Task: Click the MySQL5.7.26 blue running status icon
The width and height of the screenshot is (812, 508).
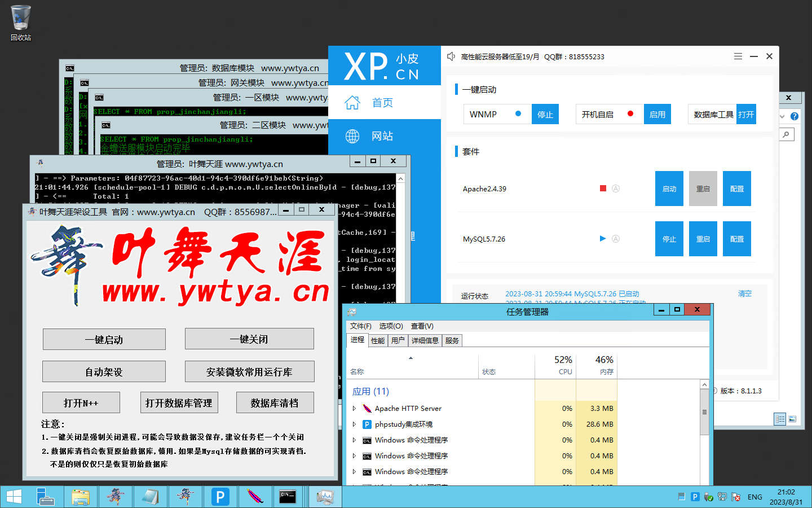Action: (x=603, y=239)
